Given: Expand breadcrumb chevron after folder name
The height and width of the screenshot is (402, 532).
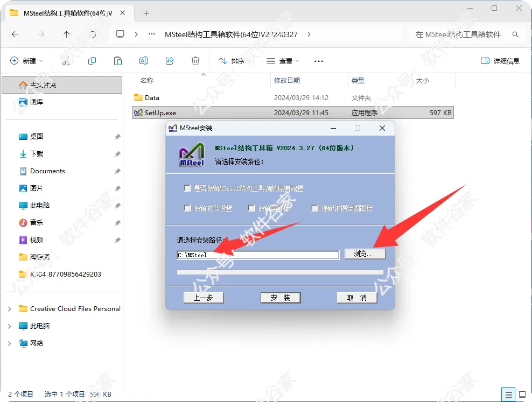Looking at the screenshot, I should pyautogui.click(x=309, y=34).
